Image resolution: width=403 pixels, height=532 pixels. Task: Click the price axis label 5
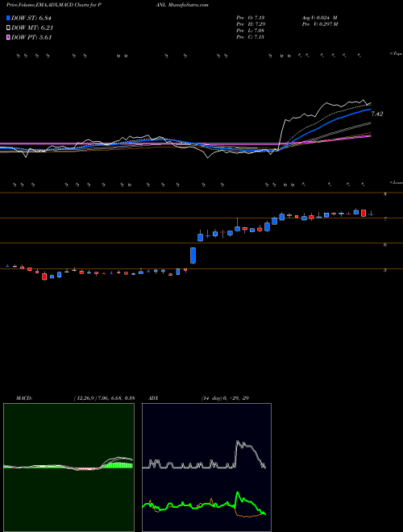385,270
